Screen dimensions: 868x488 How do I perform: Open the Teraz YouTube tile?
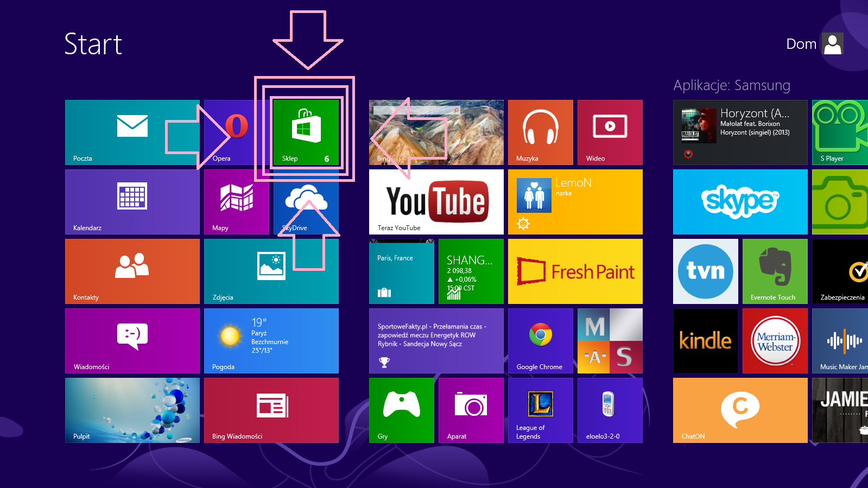click(436, 202)
